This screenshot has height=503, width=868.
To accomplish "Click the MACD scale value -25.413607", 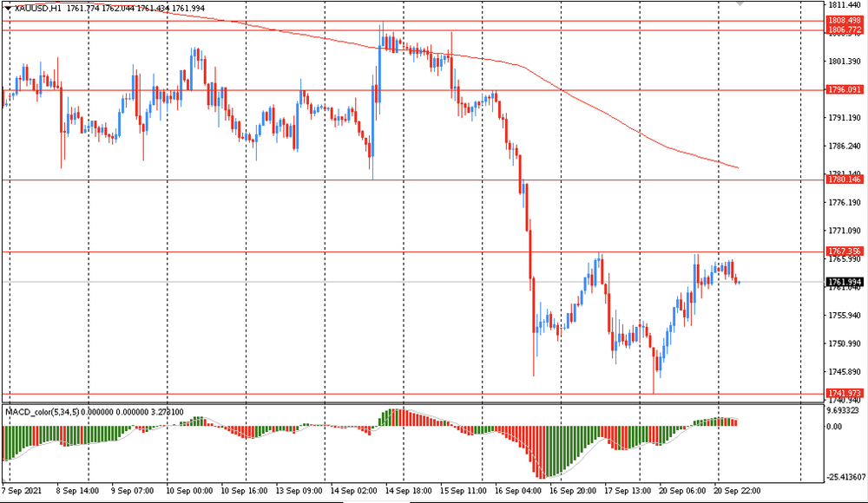I will pyautogui.click(x=845, y=477).
